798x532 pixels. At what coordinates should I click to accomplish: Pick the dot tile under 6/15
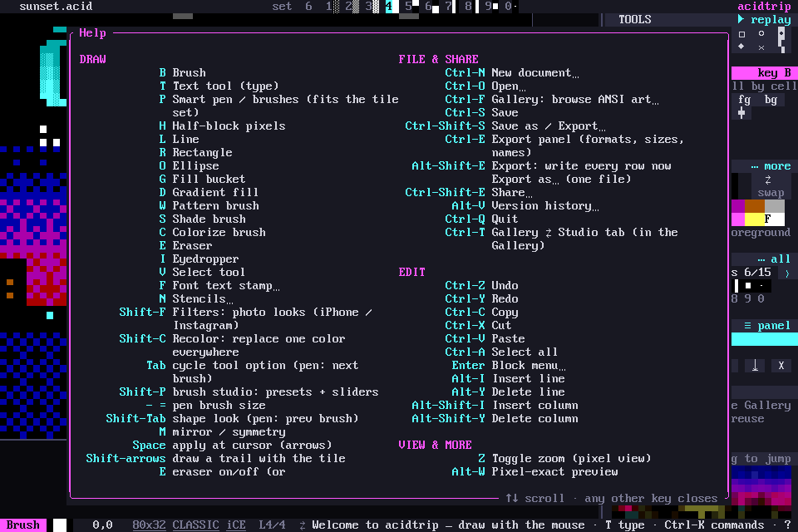pos(761,286)
